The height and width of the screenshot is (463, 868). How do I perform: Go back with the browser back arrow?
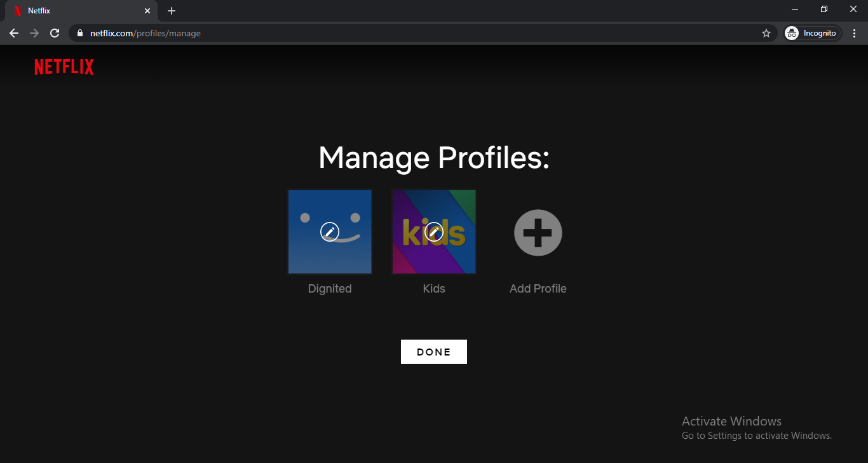tap(14, 33)
